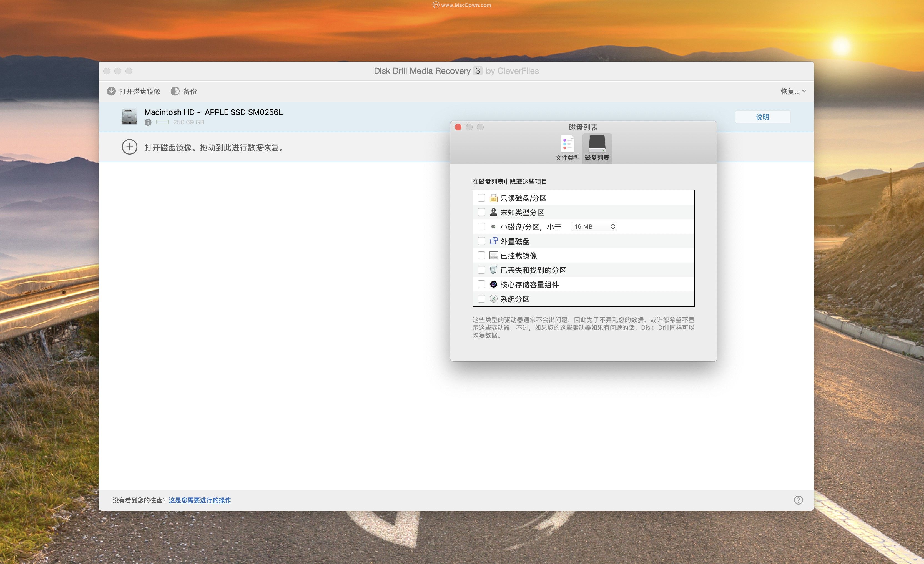Toggle the 外置磁盘 checkbox
Image resolution: width=924 pixels, height=564 pixels.
[x=481, y=241]
